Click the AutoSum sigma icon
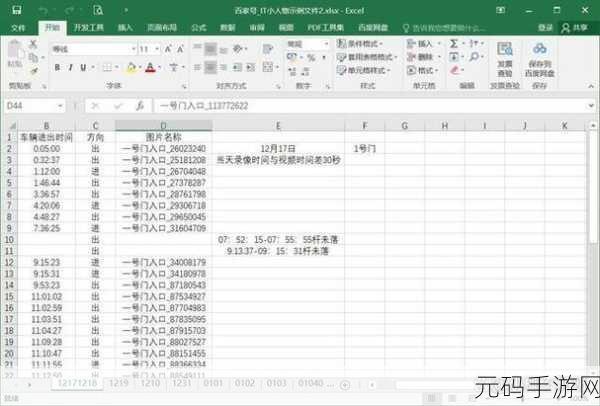This screenshot has height=406, width=600. click(454, 44)
